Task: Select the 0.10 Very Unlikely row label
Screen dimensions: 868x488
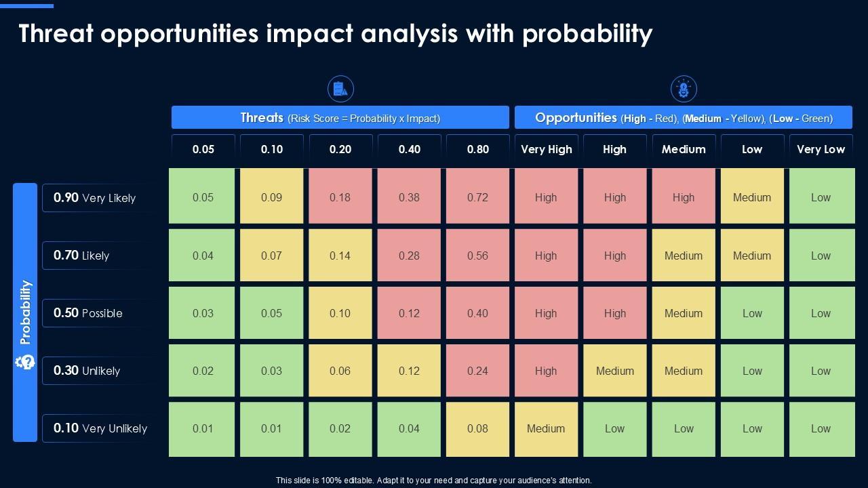Action: coord(100,428)
